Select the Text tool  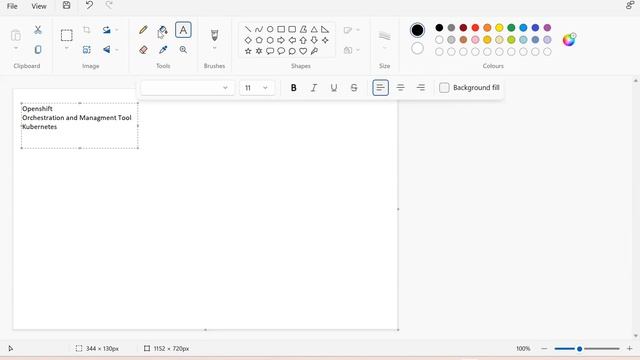183,30
